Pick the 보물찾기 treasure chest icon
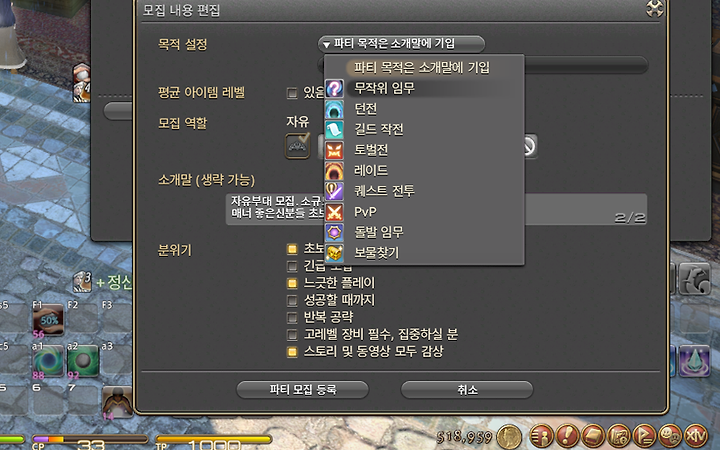This screenshot has width=720, height=450. [x=334, y=253]
